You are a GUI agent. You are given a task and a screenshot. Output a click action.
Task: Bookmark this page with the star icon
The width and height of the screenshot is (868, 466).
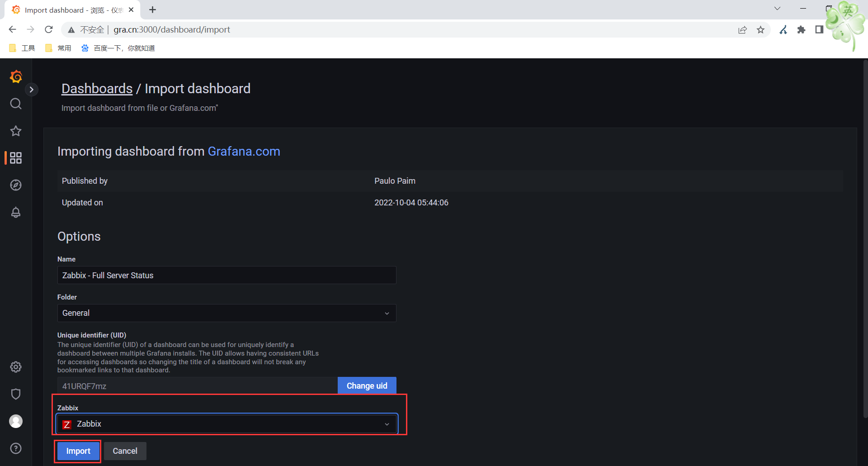click(x=760, y=30)
